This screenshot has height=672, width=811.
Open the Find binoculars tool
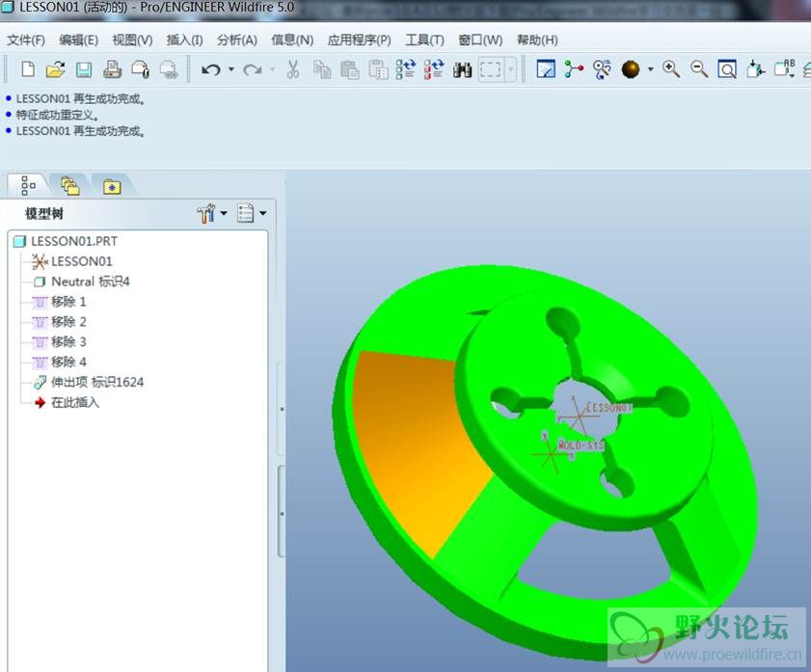(x=462, y=69)
